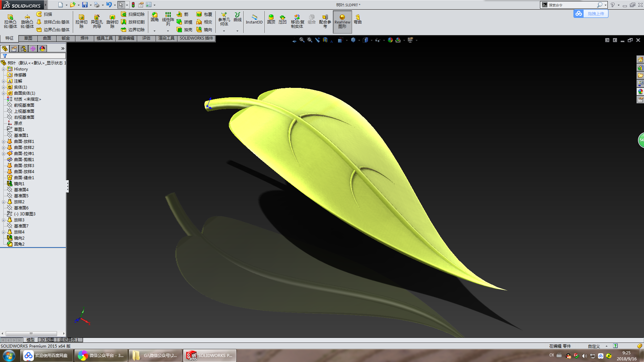Click the 放样切割 lofted cut tool
The width and height of the screenshot is (644, 362).
click(x=133, y=22)
